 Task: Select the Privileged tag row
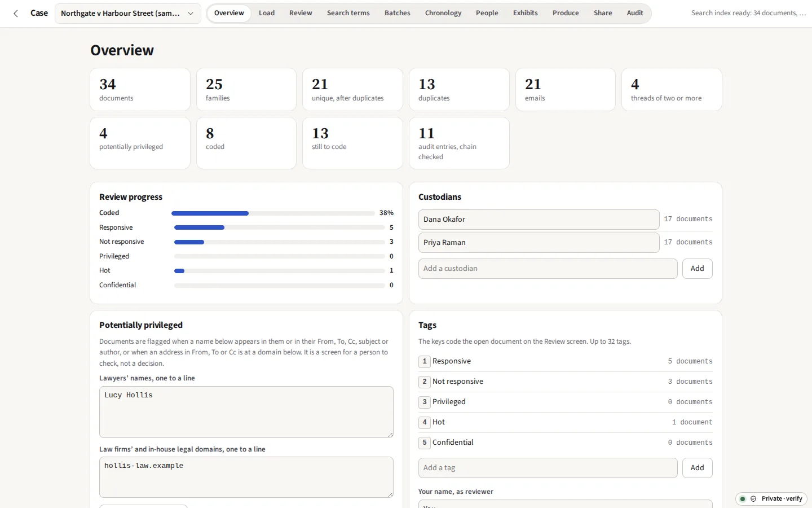tap(566, 402)
